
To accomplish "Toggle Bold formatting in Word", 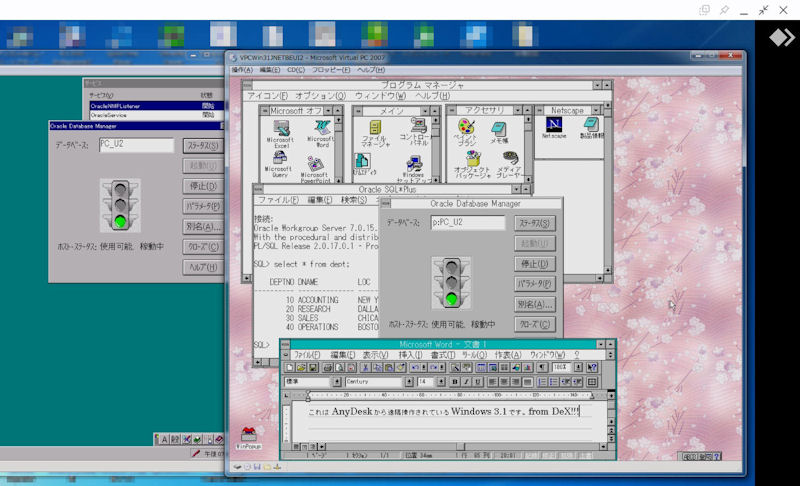I will coord(455,382).
